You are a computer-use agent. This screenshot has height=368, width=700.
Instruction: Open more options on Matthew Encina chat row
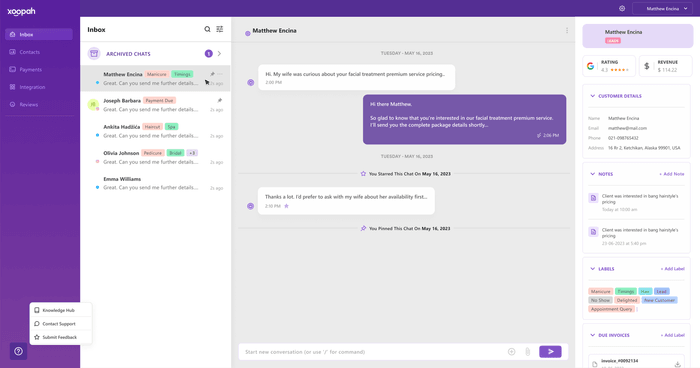pyautogui.click(x=220, y=74)
